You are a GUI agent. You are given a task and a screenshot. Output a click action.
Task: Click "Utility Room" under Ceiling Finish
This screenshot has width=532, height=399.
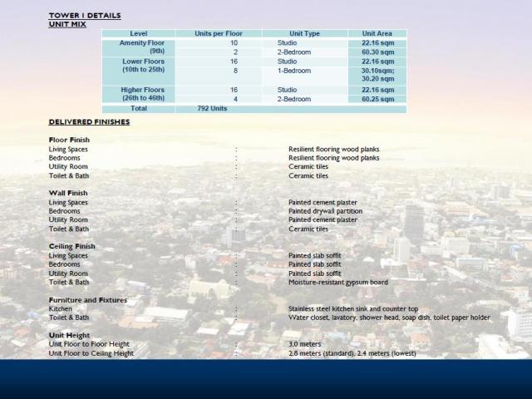click(68, 273)
